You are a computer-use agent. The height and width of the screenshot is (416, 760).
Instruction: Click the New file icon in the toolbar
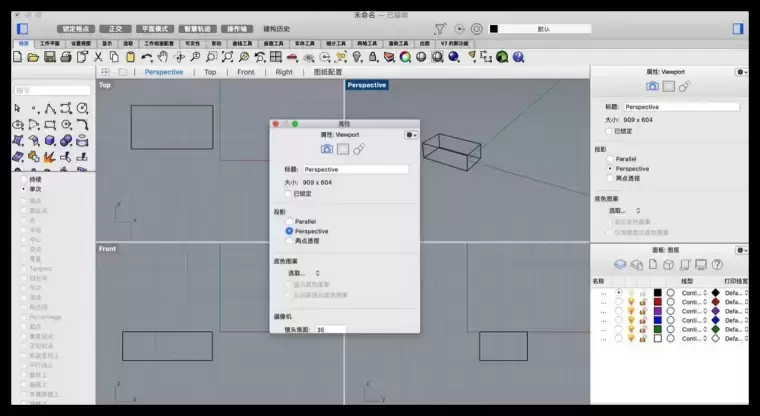17,57
